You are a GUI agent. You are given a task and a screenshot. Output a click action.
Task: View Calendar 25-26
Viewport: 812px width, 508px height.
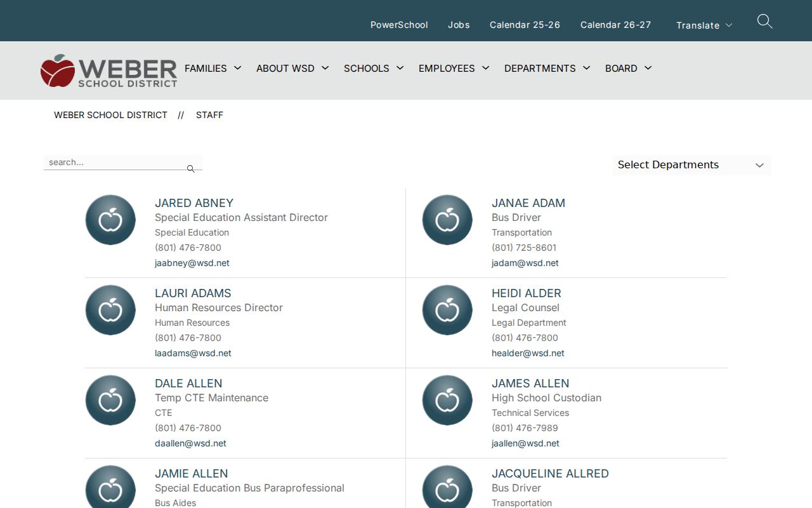point(525,25)
